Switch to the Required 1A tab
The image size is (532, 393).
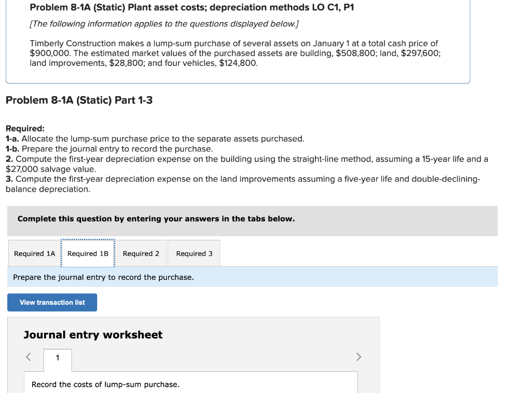pyautogui.click(x=34, y=253)
